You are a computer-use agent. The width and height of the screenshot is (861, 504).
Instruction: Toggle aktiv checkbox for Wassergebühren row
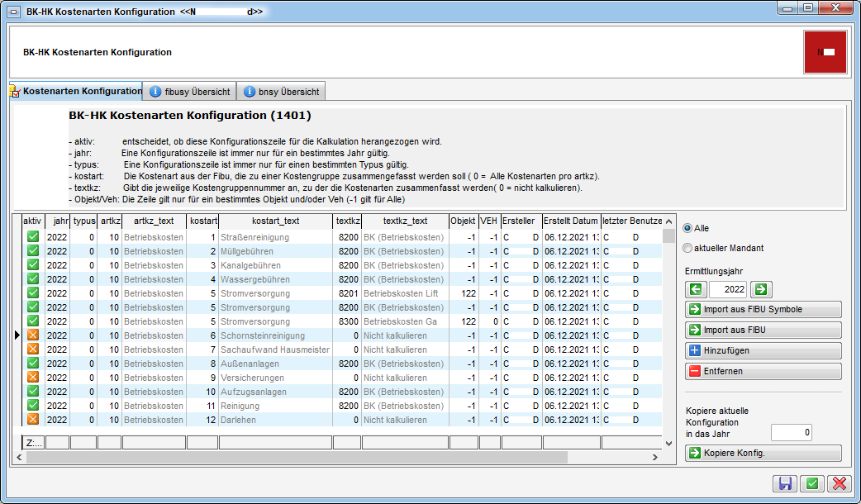(x=33, y=279)
